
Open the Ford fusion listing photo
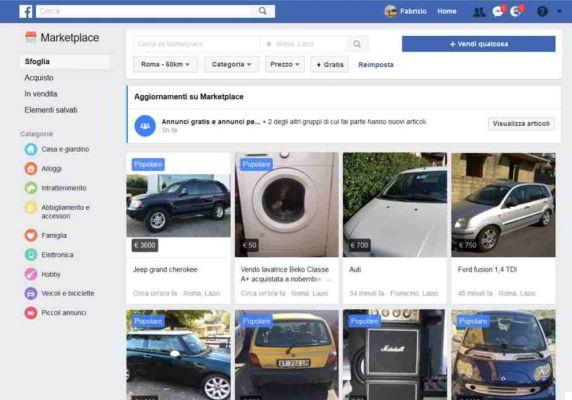pos(503,205)
